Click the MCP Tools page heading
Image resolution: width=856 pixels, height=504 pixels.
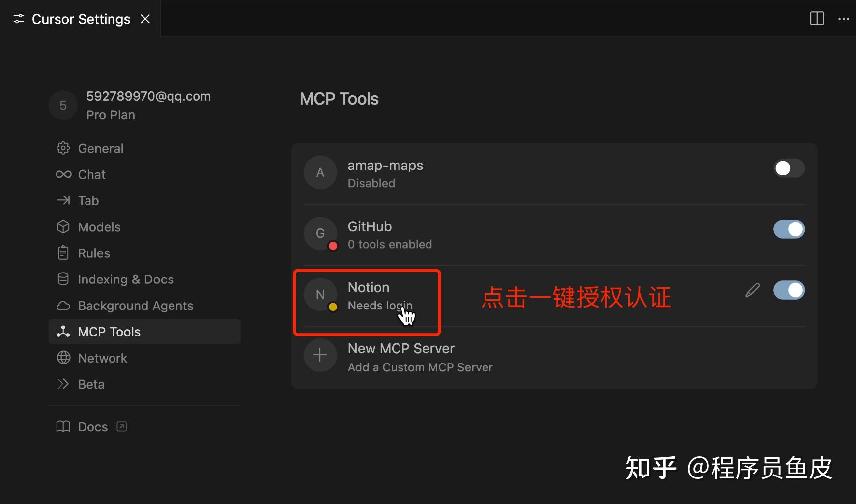[339, 99]
